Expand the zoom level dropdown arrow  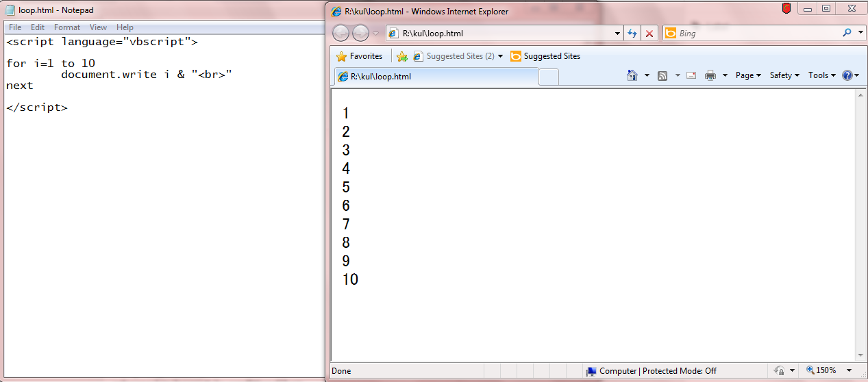pos(849,370)
